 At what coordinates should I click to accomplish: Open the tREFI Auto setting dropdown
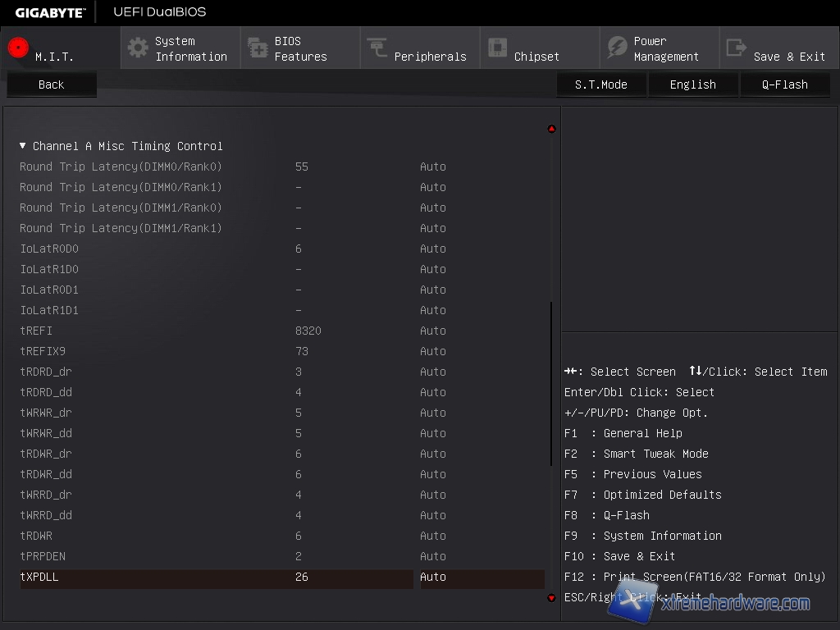433,331
